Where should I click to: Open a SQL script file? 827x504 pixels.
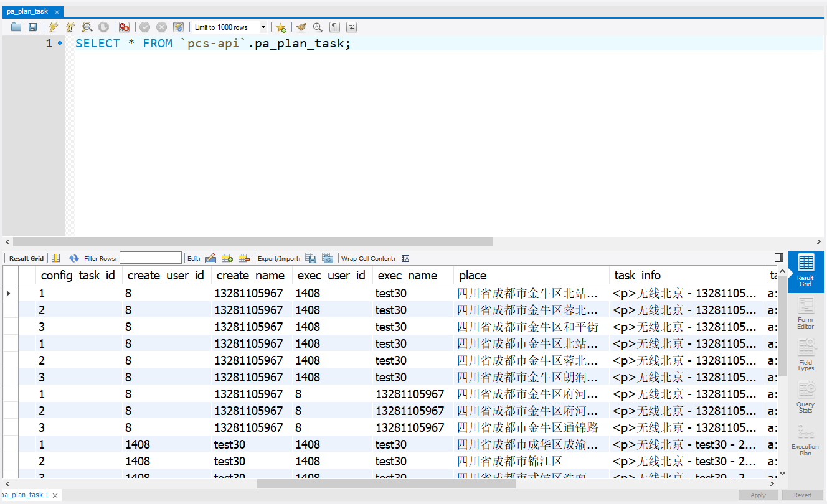click(16, 27)
